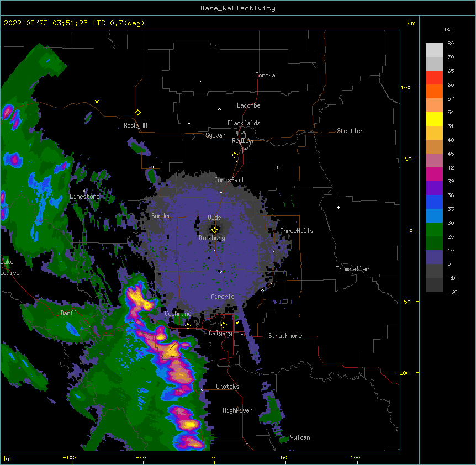
Task: Click the RedDeer city label
Action: click(243, 141)
